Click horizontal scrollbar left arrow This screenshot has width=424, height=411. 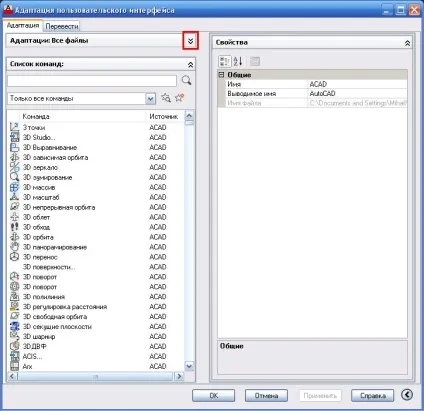[12, 376]
